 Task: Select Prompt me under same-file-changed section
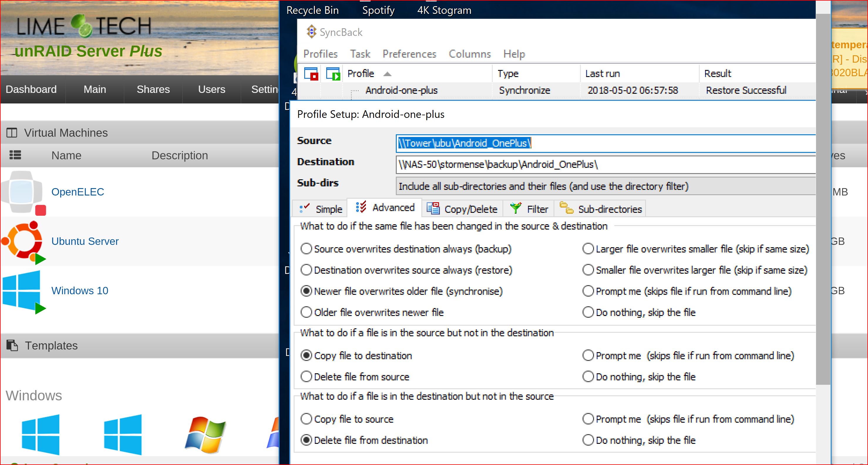tap(588, 291)
